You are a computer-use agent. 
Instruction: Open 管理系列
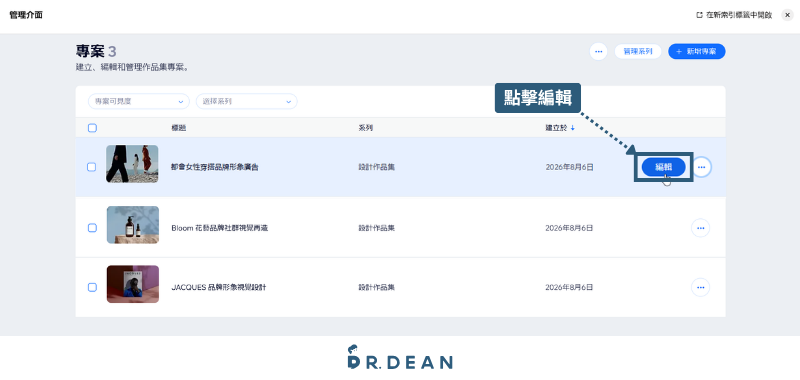pos(638,52)
